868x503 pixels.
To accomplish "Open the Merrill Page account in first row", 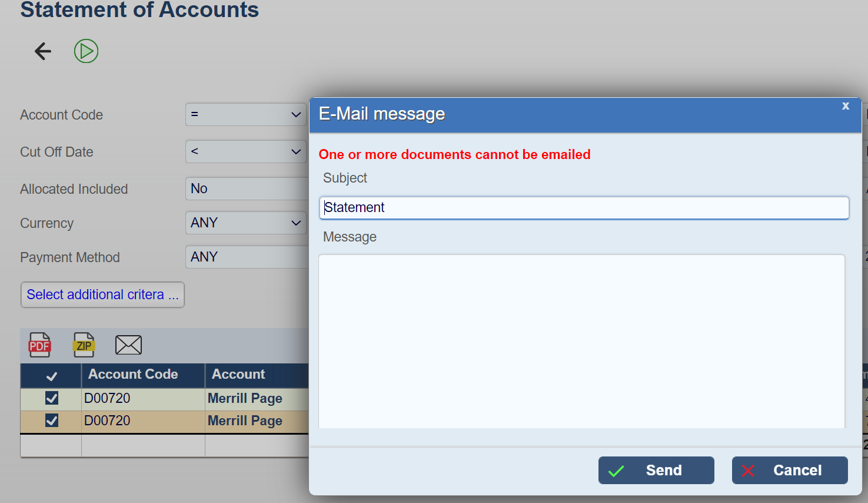I will [x=245, y=399].
